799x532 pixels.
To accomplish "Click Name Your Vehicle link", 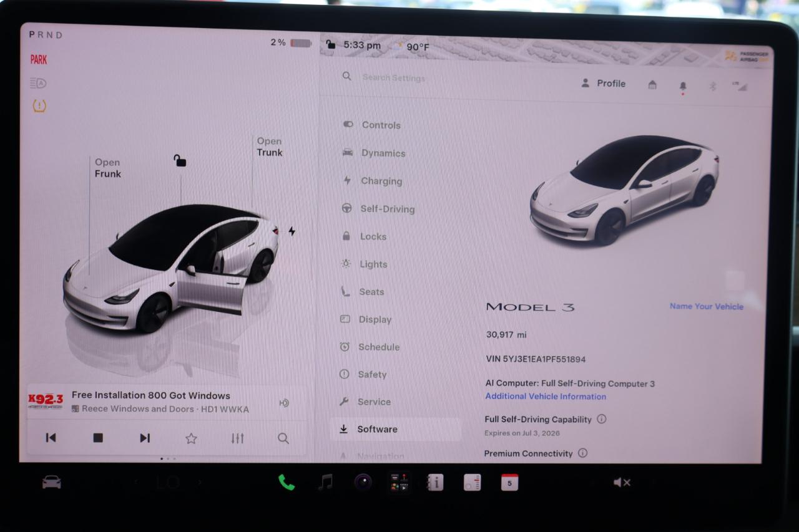I will point(707,306).
